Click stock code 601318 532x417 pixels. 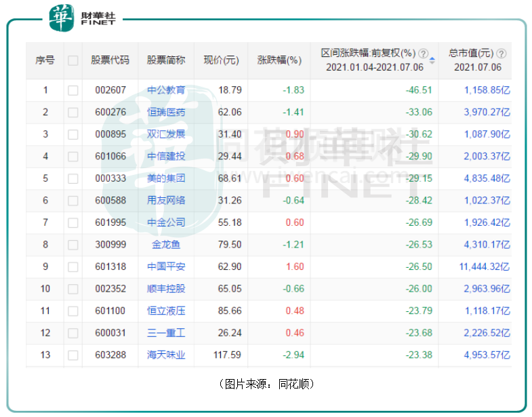pos(110,266)
